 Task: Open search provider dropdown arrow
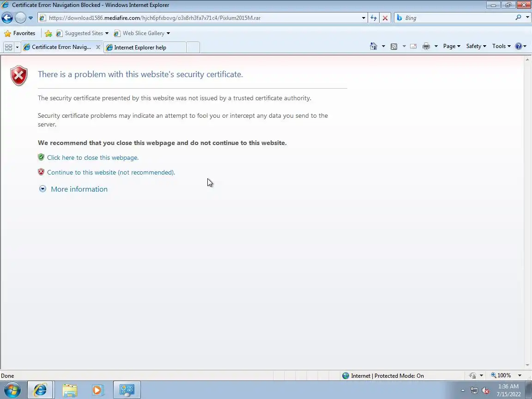pyautogui.click(x=527, y=17)
